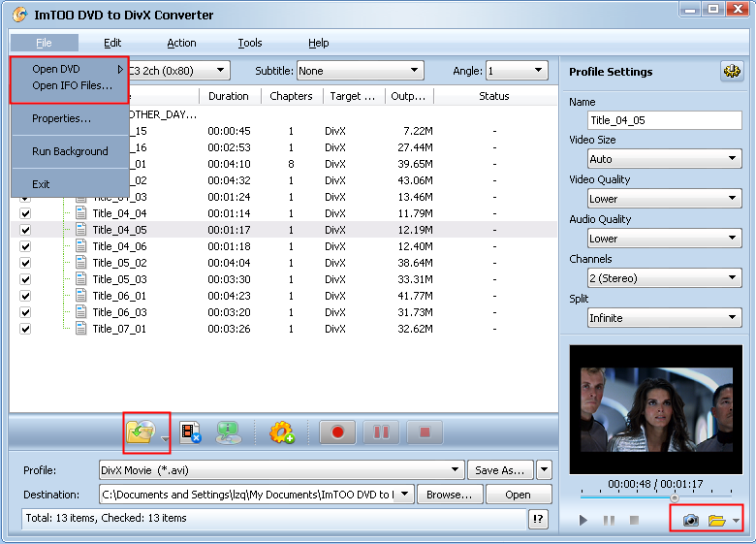The image size is (756, 544).
Task: Click the Name field containing Title_04_05
Action: [664, 120]
